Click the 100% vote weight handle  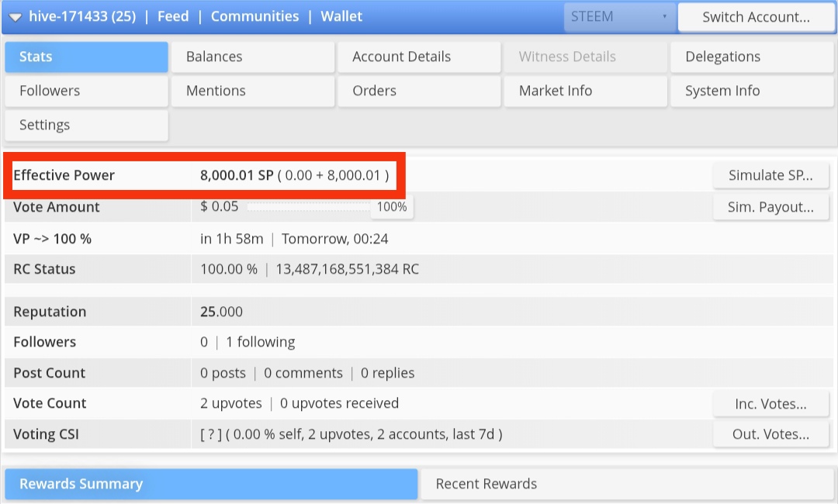click(x=392, y=206)
